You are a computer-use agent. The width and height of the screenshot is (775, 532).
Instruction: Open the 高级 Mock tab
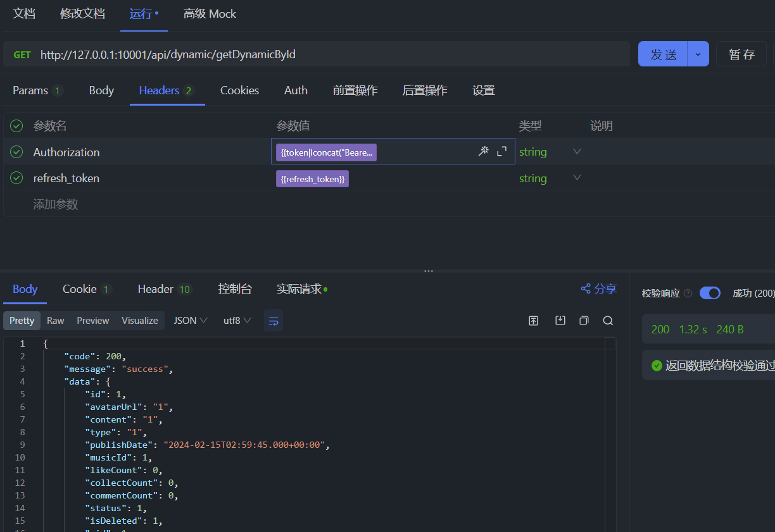[x=210, y=13]
